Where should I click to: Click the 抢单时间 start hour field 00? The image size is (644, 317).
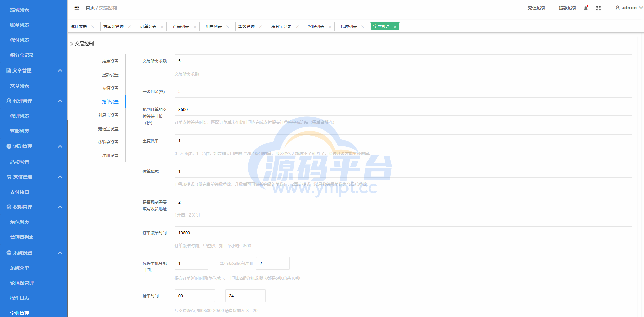pyautogui.click(x=195, y=296)
